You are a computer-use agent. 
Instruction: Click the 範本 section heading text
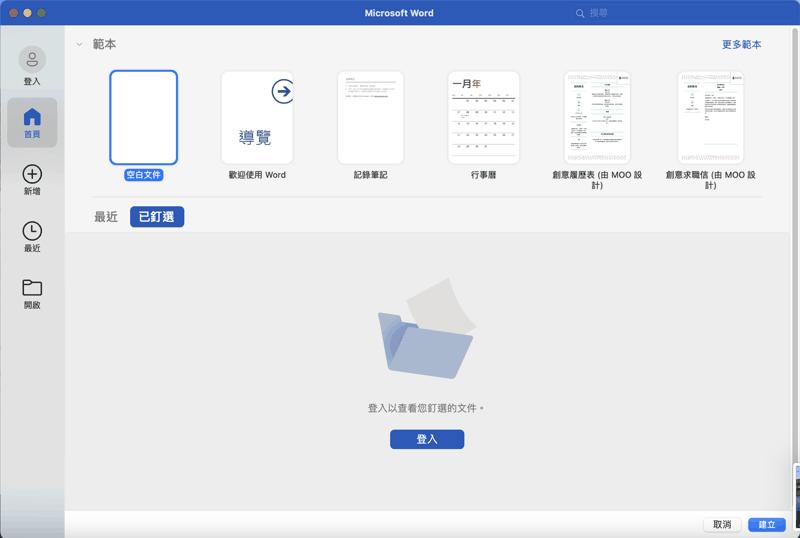pos(104,44)
